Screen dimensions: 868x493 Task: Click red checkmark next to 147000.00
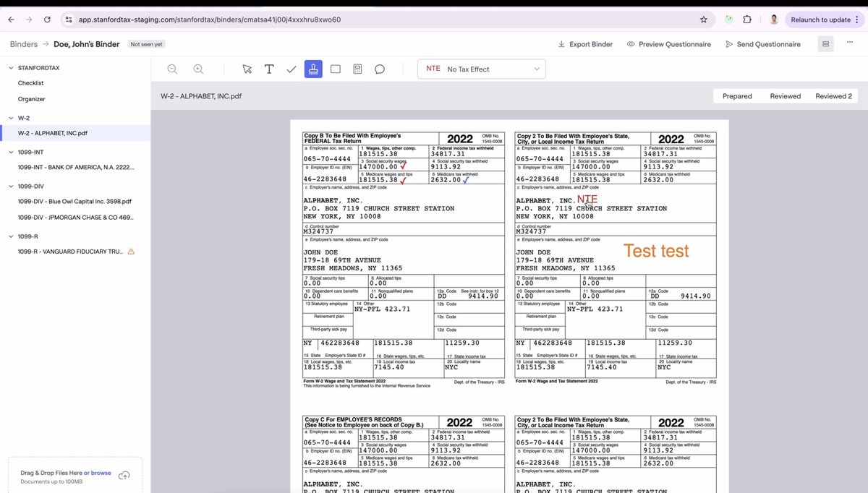pos(404,166)
